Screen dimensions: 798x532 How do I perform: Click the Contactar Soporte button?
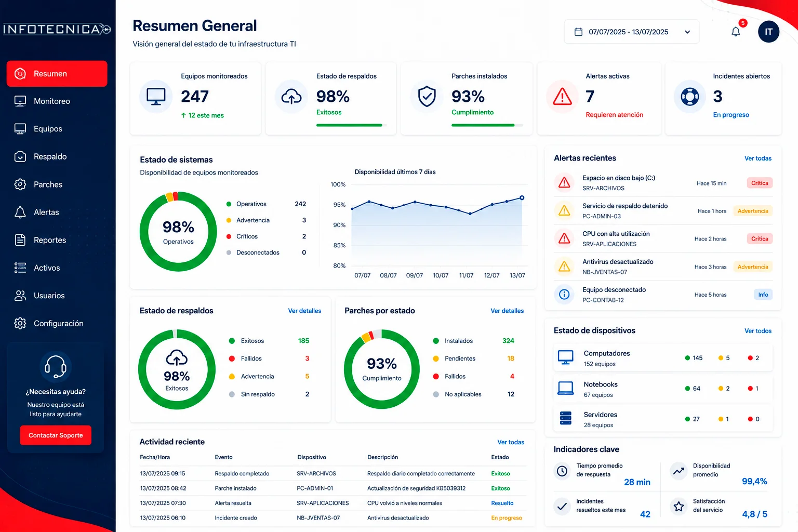coord(56,435)
